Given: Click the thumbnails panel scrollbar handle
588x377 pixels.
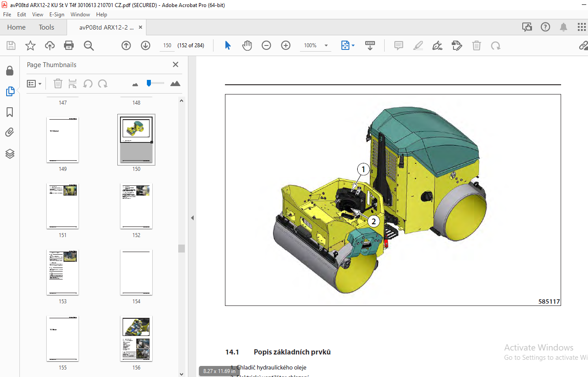Looking at the screenshot, I should 181,248.
